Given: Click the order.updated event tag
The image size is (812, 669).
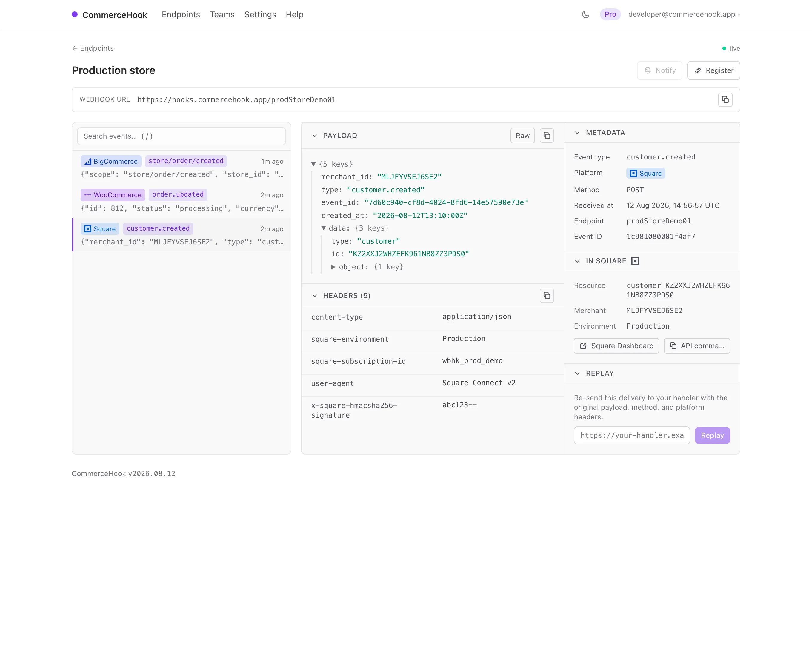Looking at the screenshot, I should [178, 195].
